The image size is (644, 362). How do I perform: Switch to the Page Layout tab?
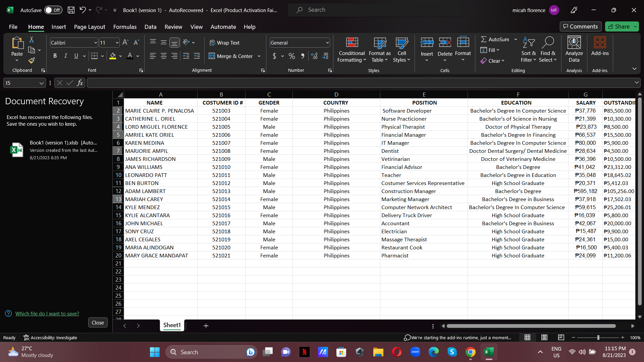(x=90, y=27)
